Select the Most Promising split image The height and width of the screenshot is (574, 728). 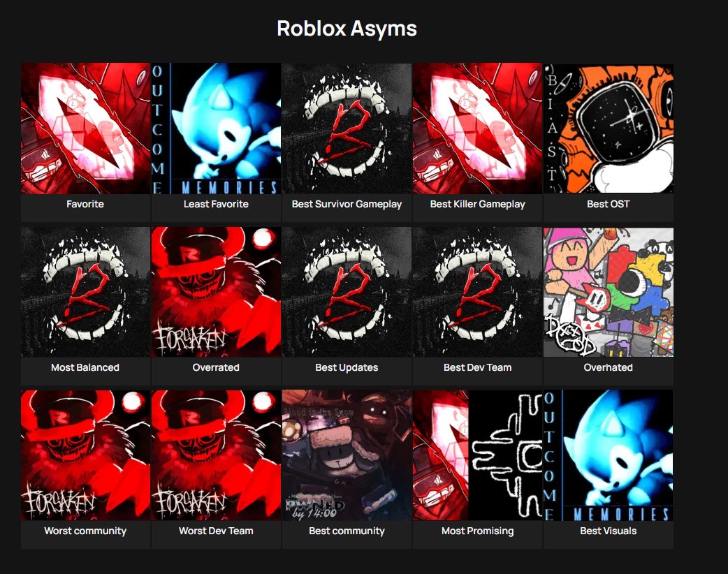coord(477,455)
